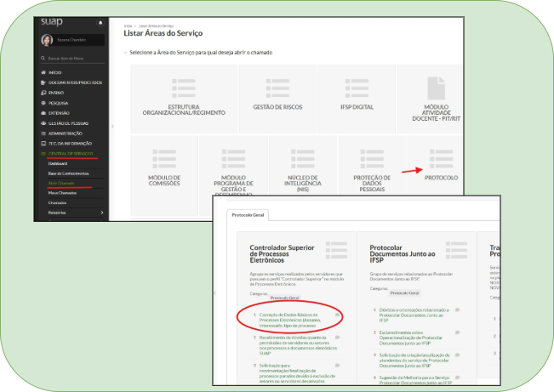Expand the Relatórios submenu arrow
The width and height of the screenshot is (554, 392).
[102, 213]
